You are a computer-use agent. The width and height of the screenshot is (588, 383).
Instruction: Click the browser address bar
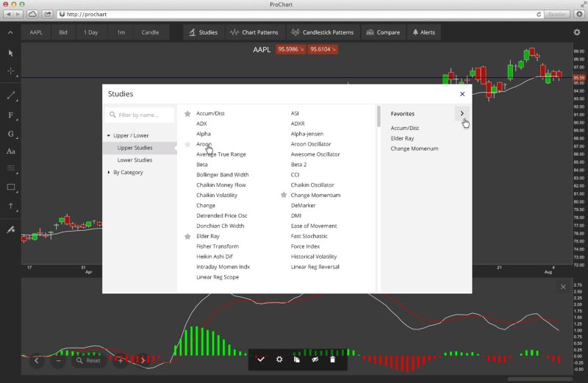(x=300, y=14)
